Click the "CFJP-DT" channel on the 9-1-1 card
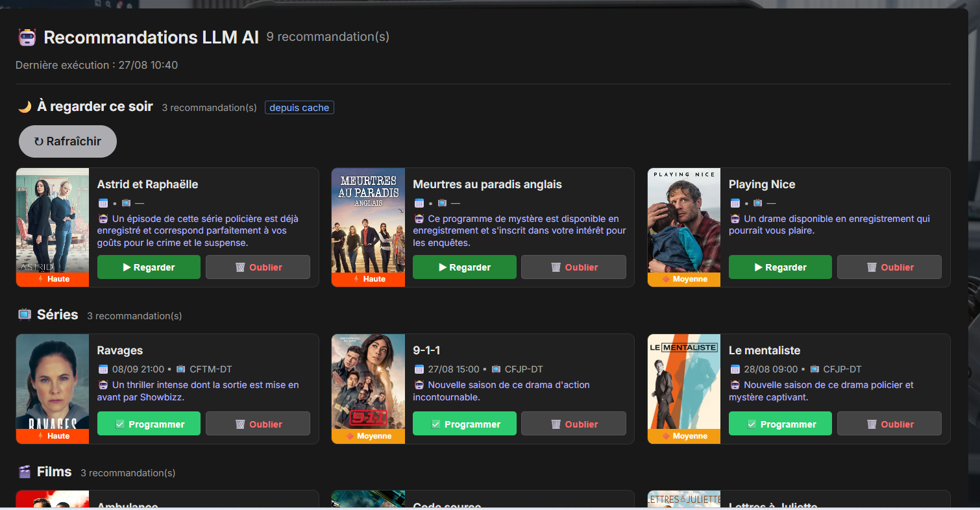Viewport: 980px width, 510px height. click(524, 369)
